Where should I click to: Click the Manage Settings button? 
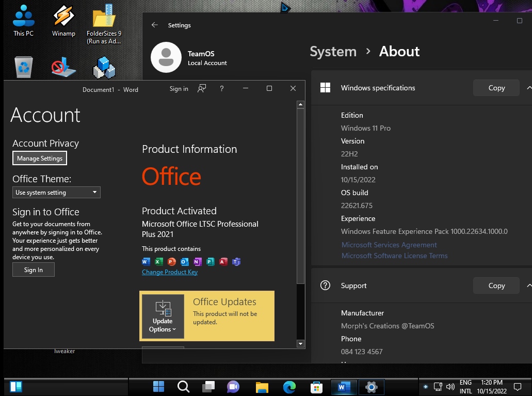(x=40, y=159)
